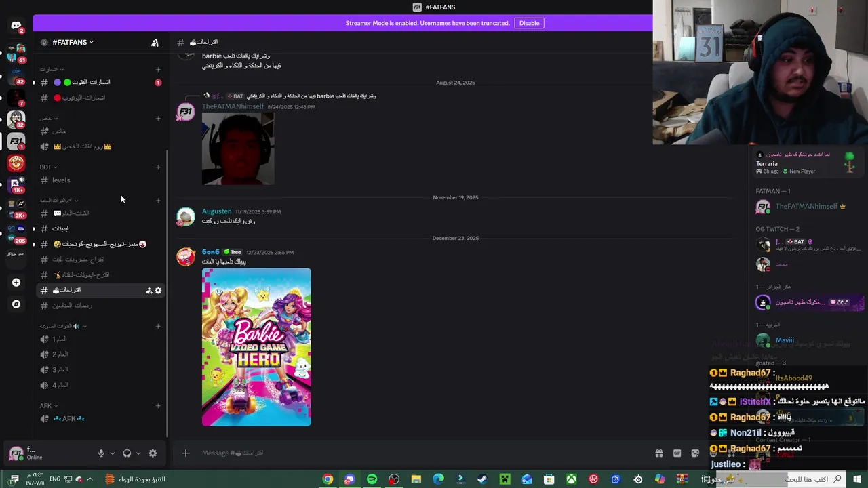Open sticker picker in message bar
The width and height of the screenshot is (868, 488).
[695, 453]
